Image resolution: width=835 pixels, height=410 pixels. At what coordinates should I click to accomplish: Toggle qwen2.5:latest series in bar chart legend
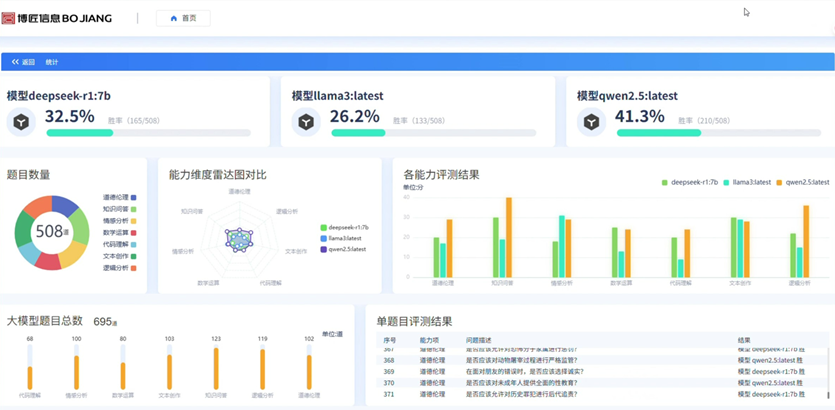[803, 183]
